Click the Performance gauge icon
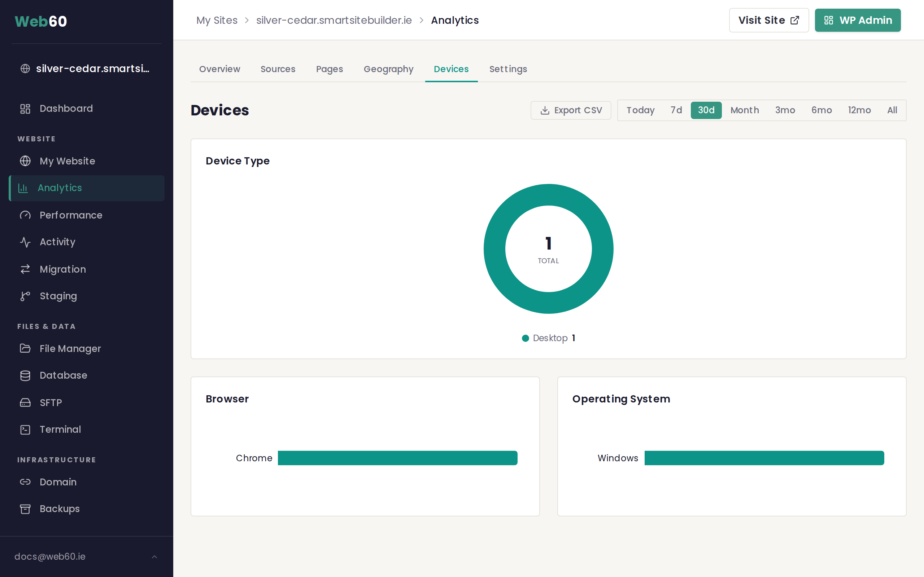The width and height of the screenshot is (924, 577). point(25,215)
